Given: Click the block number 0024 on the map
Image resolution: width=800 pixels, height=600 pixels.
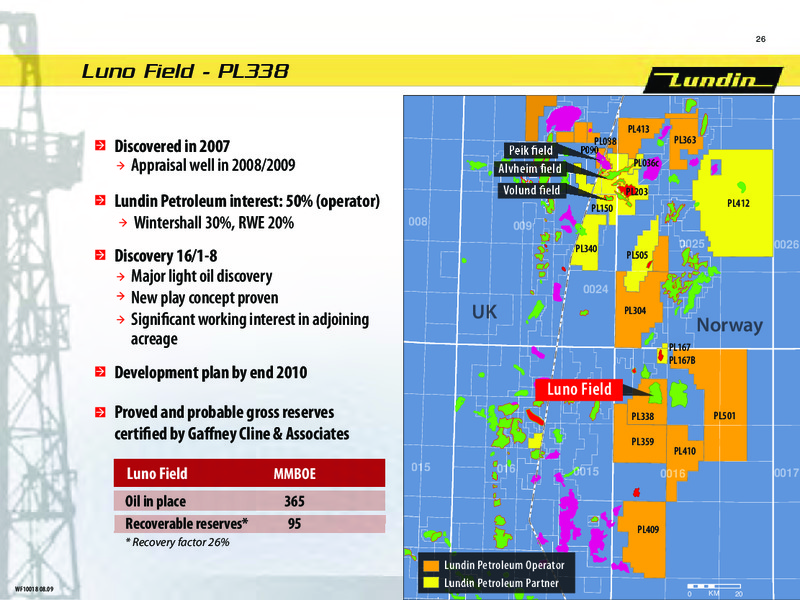Looking at the screenshot, I should pyautogui.click(x=595, y=289).
